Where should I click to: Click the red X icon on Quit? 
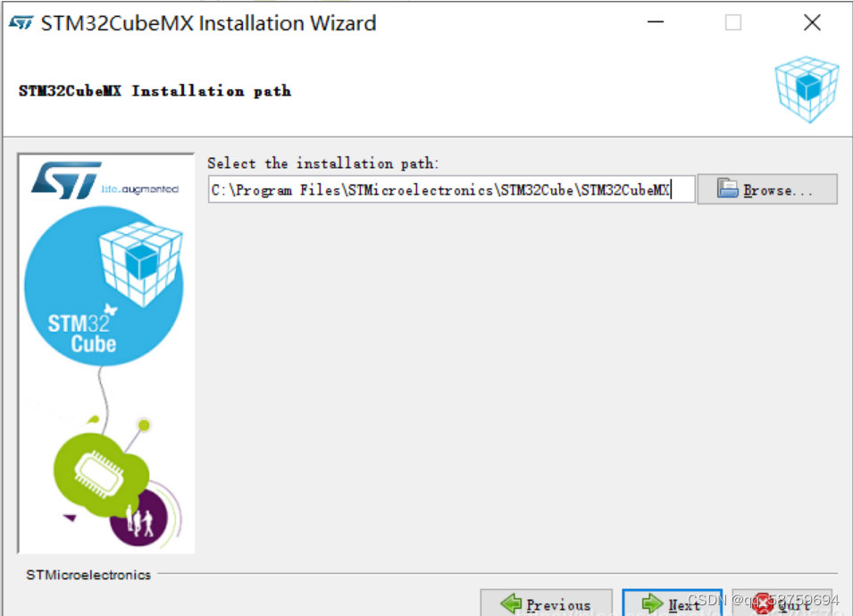764,603
